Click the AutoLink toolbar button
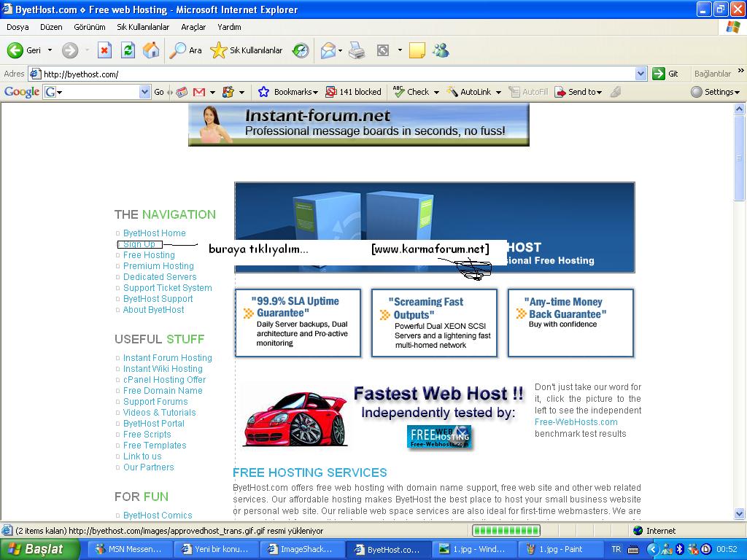747x560 pixels. pos(469,92)
